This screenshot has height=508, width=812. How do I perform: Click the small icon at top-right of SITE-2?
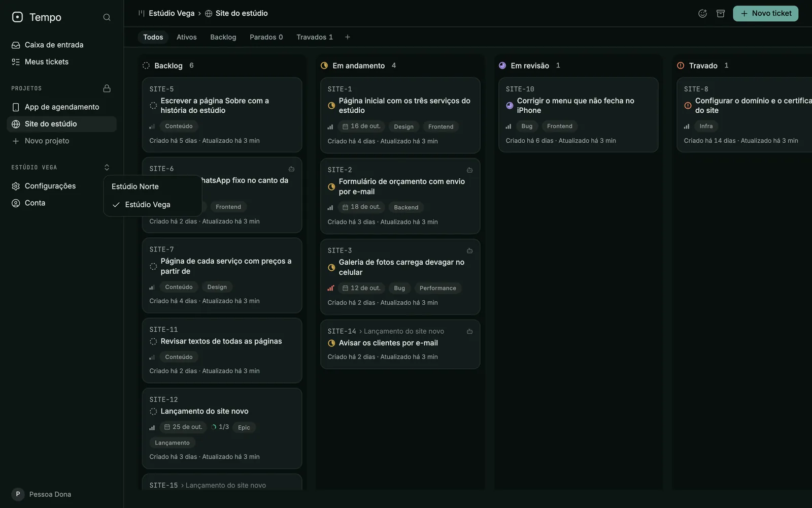point(469,170)
